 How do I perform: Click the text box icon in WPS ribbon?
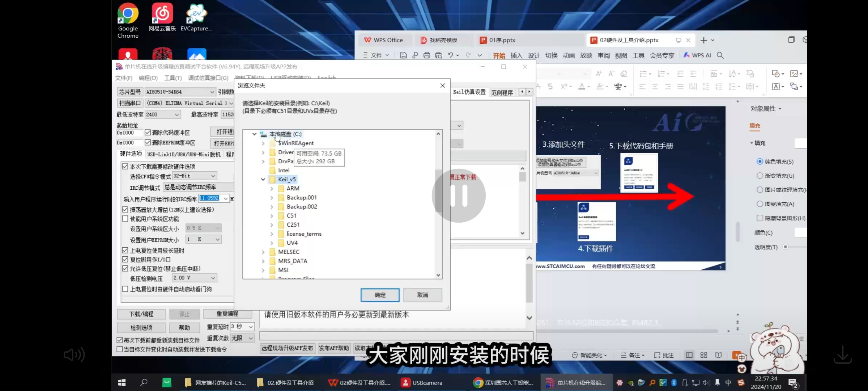coord(776,86)
